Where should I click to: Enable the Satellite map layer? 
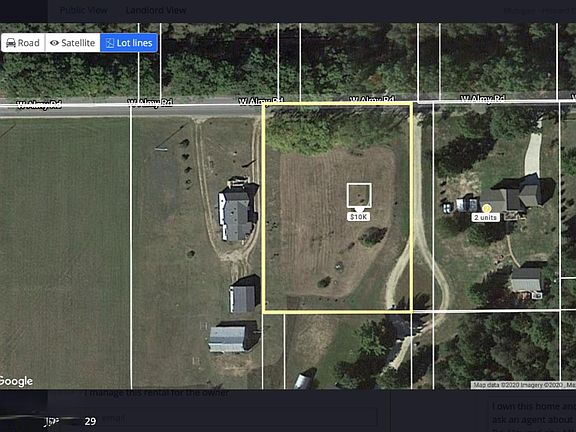click(73, 43)
